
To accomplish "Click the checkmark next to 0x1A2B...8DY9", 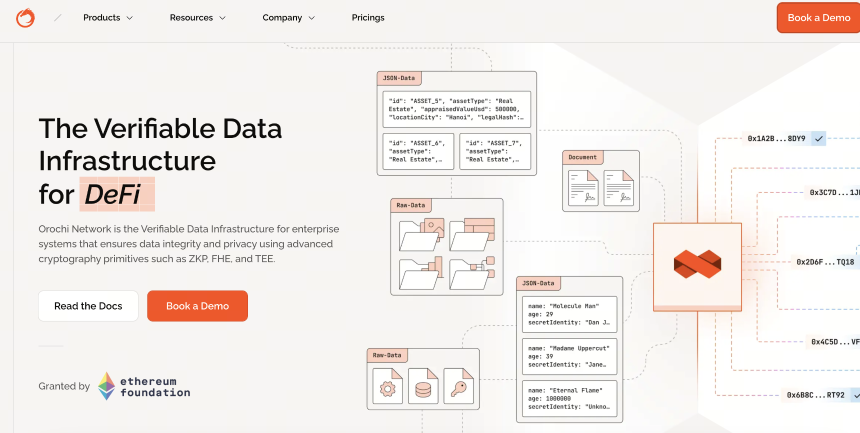I will tap(818, 139).
